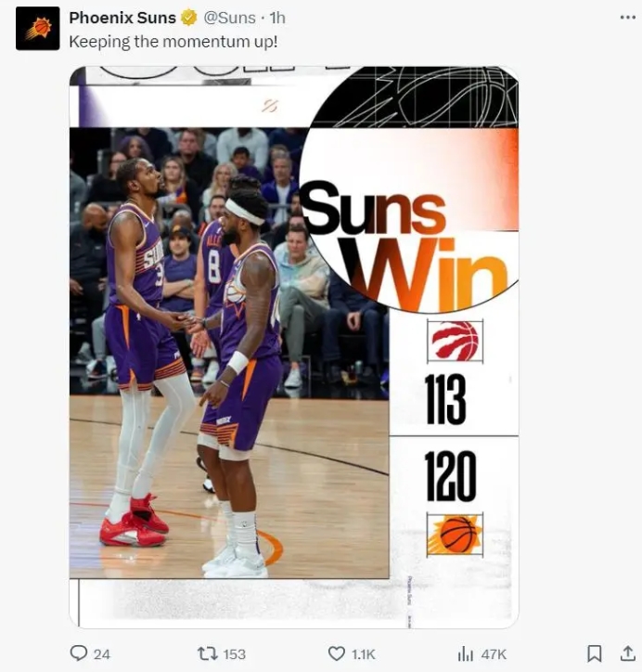Click the tweet text Keeping the momentum up

[x=173, y=42]
